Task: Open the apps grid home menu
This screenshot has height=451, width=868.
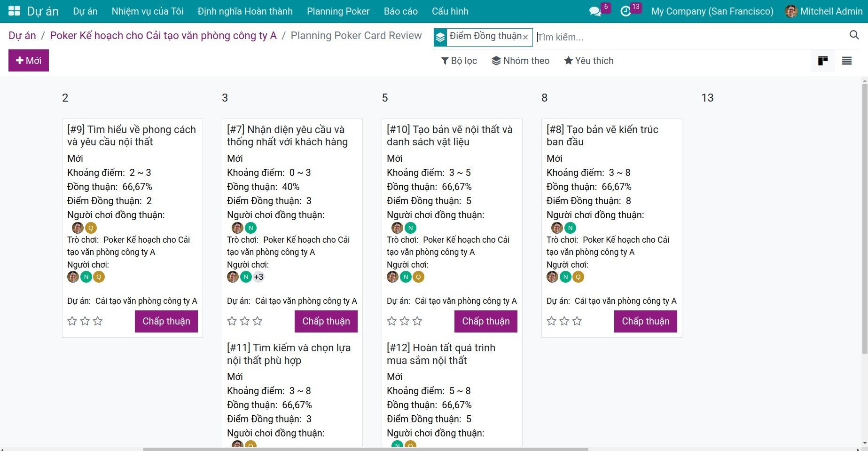Action: 14,11
